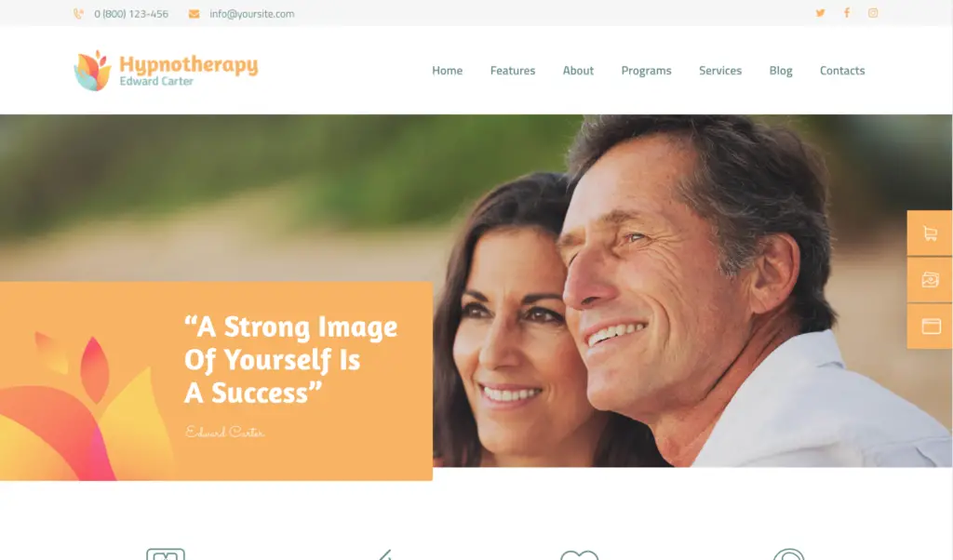Open the Instagram social icon
This screenshot has height=560, width=953.
point(873,13)
